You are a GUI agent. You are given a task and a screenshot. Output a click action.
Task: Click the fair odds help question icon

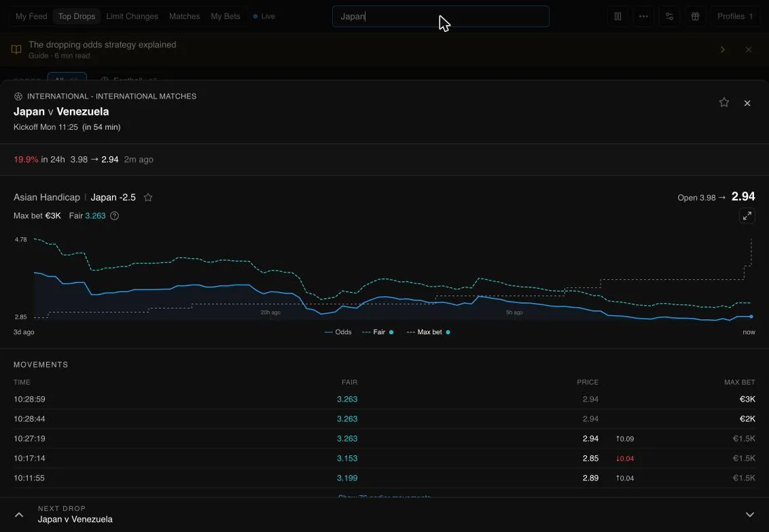coord(114,216)
